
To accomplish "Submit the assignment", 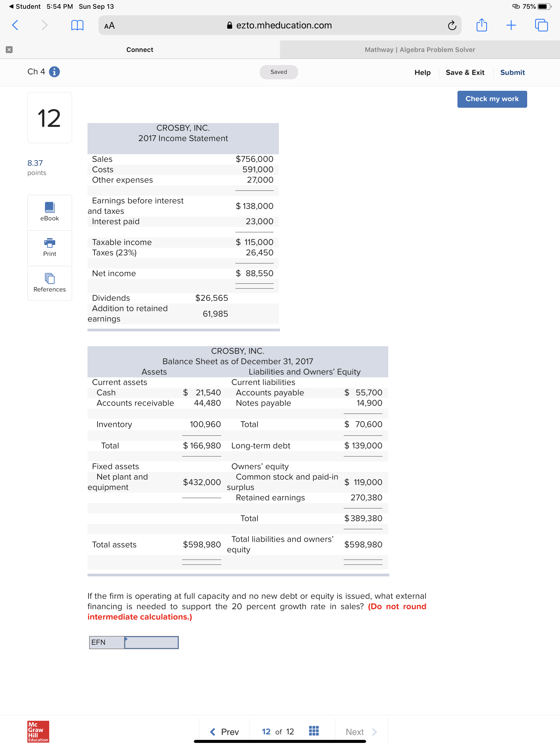I will [x=512, y=72].
